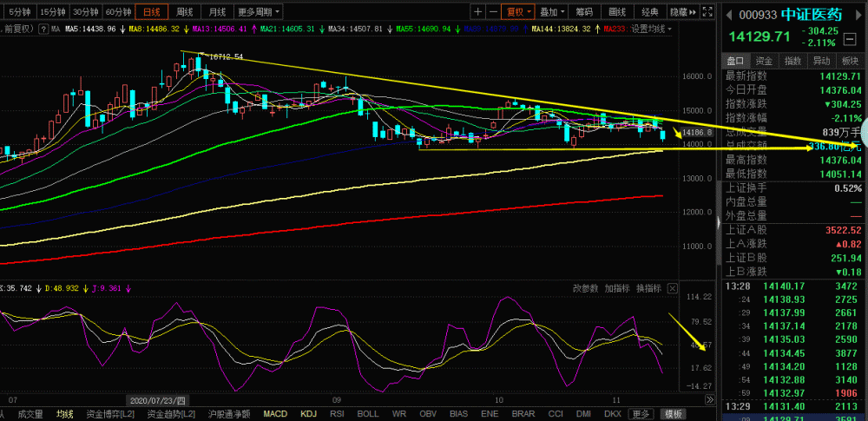The width and height of the screenshot is (868, 421).
Task: Go to next stock via the right arrow beside 中证医药
Action: coord(858,15)
